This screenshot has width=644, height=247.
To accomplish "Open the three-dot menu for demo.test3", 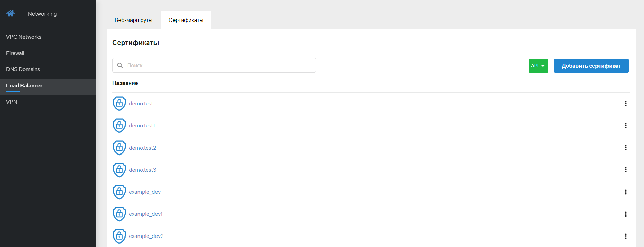I will click(626, 170).
